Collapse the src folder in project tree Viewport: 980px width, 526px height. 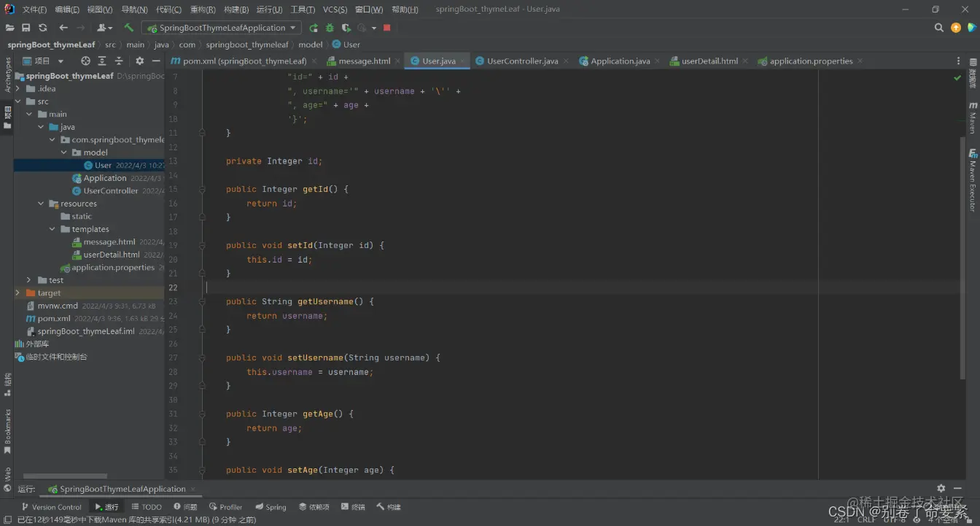pos(18,101)
